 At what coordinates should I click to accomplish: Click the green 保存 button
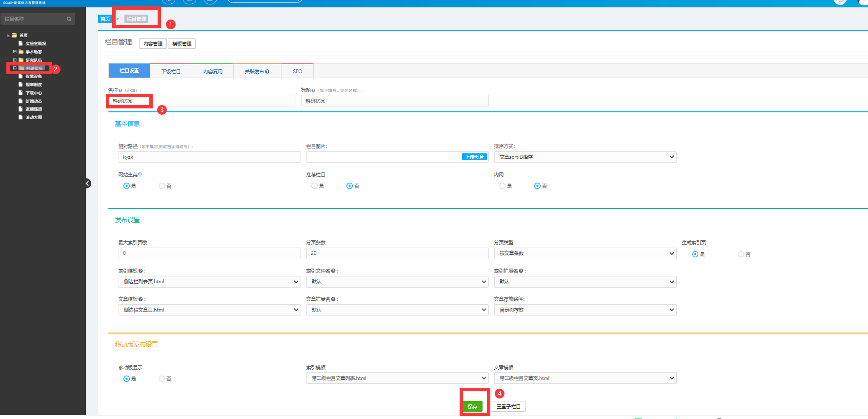pyautogui.click(x=473, y=406)
